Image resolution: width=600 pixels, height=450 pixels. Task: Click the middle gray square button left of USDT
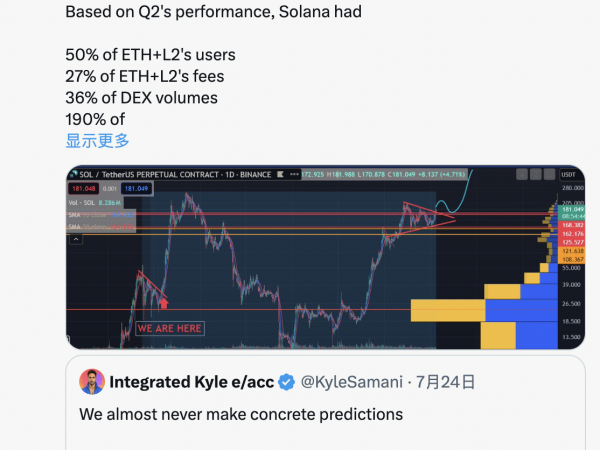click(x=536, y=174)
